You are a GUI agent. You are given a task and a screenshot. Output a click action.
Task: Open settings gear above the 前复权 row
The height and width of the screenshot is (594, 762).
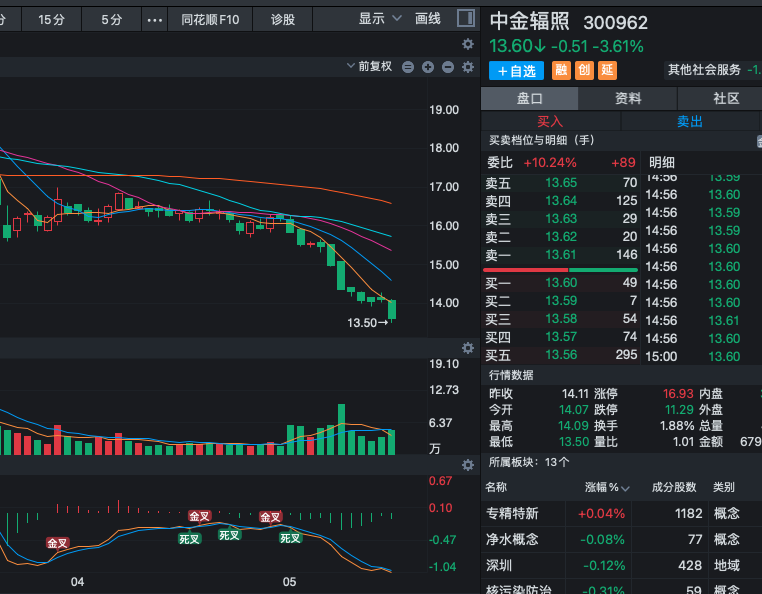(468, 44)
